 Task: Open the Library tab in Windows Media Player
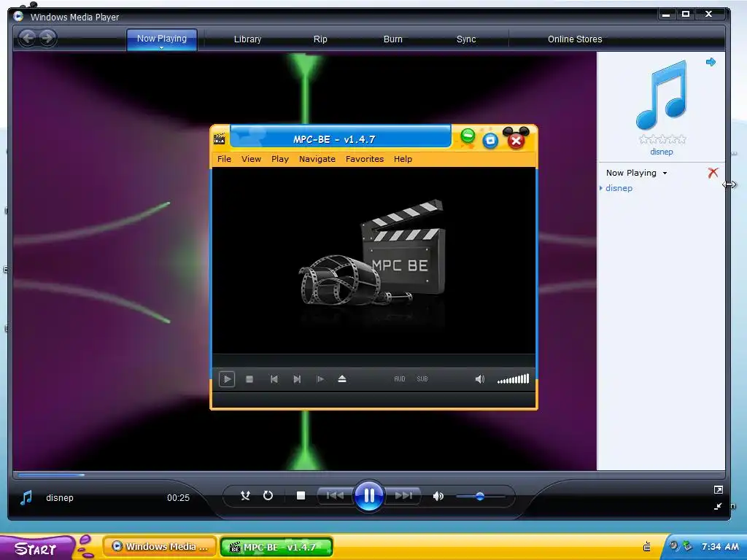[248, 39]
